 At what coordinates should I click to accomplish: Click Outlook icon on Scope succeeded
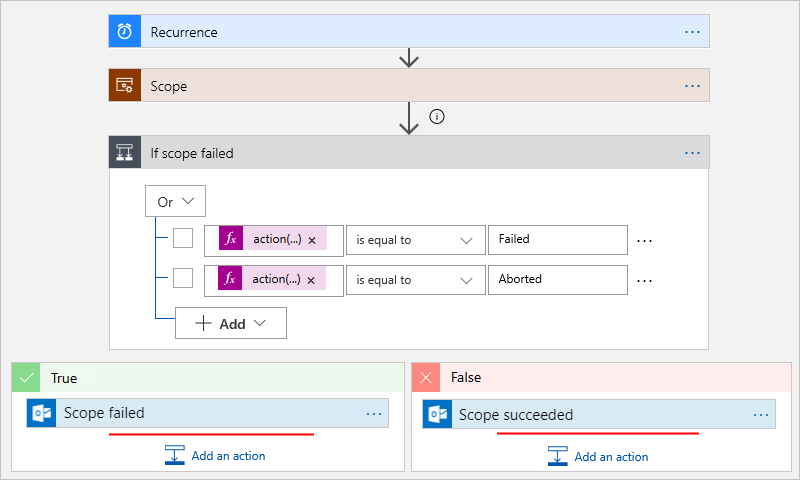438,414
